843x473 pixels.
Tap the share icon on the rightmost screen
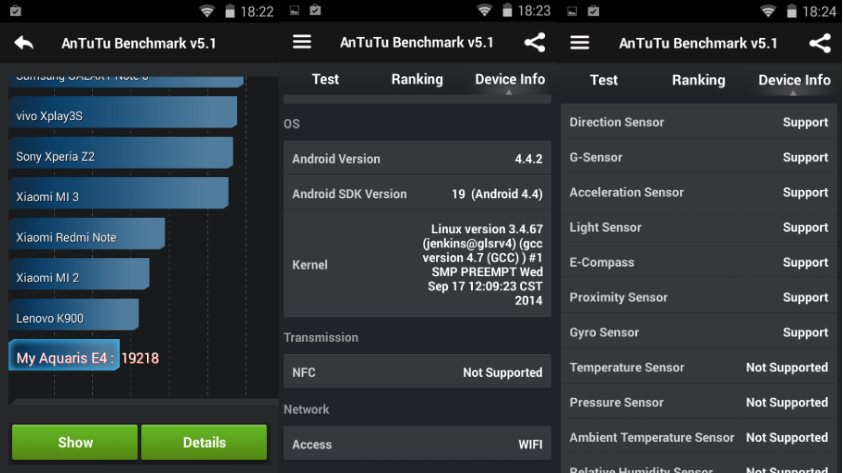tap(820, 43)
